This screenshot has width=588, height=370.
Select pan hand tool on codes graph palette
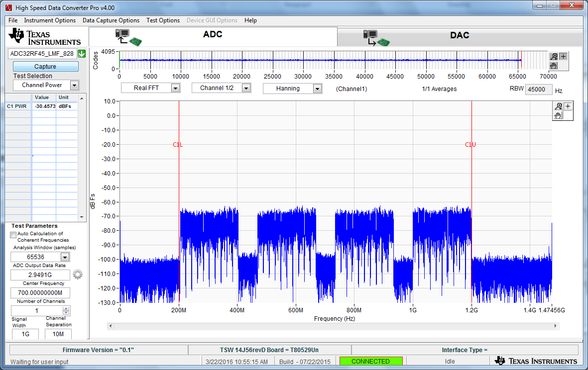[x=554, y=66]
